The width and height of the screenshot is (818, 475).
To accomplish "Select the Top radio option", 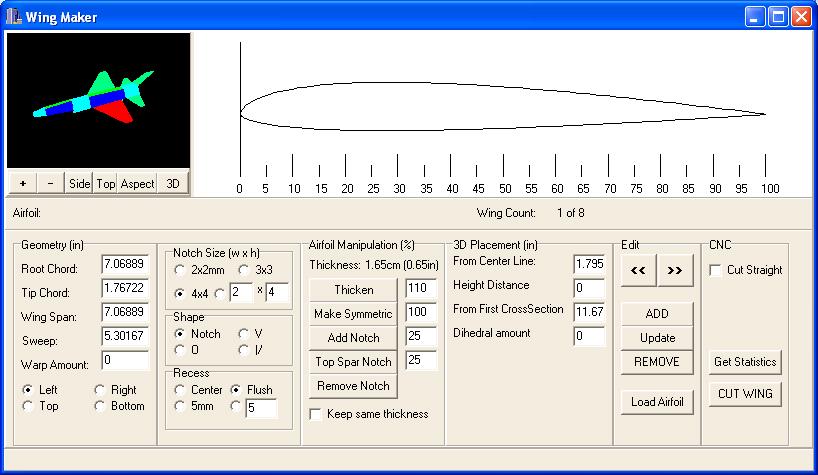I will (28, 406).
